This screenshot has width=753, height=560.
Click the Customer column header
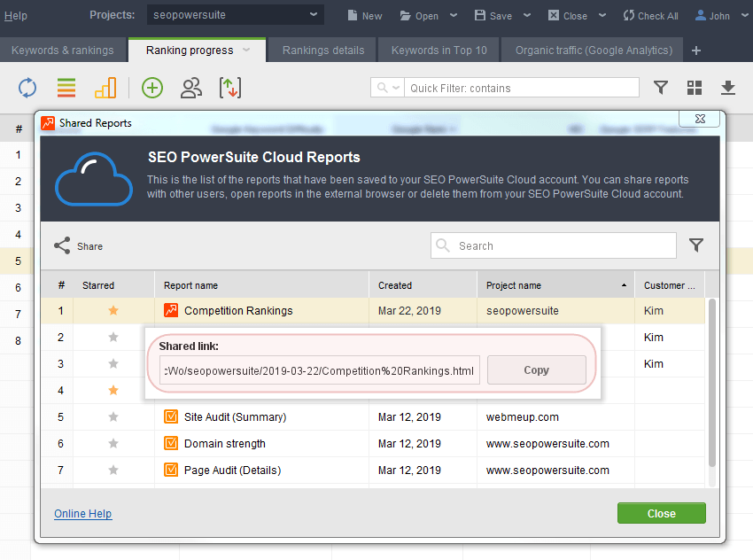point(670,285)
